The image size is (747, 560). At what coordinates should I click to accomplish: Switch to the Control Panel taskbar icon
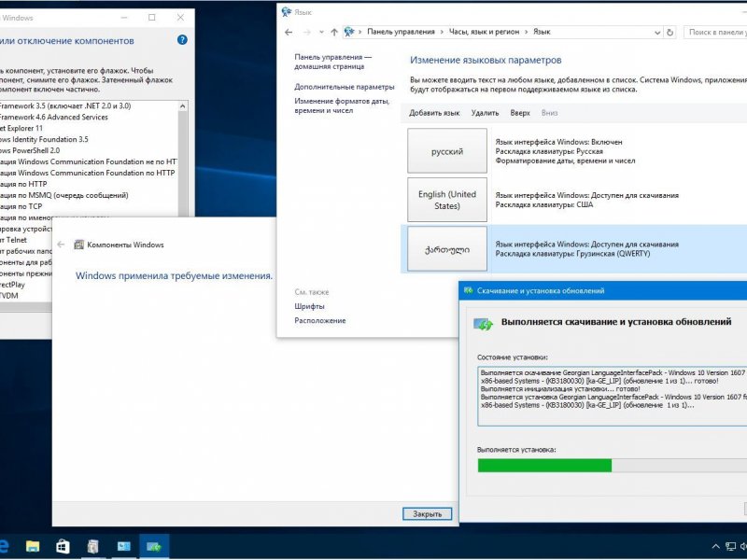coord(123,546)
